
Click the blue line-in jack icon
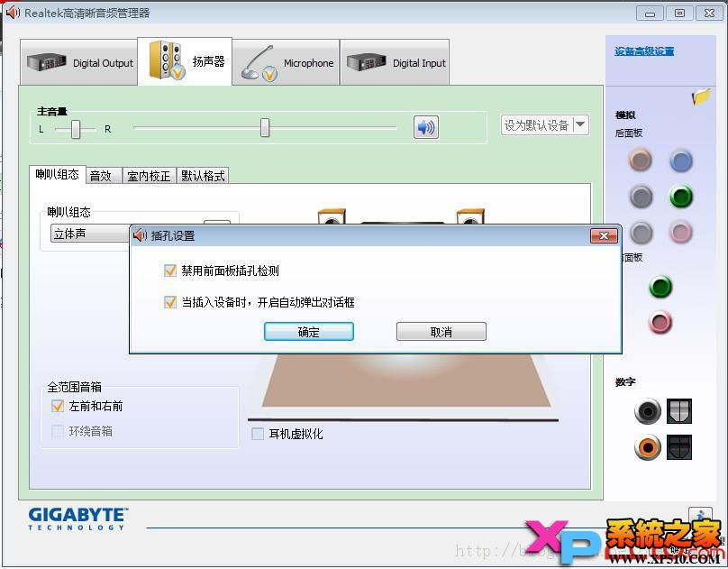(x=680, y=161)
